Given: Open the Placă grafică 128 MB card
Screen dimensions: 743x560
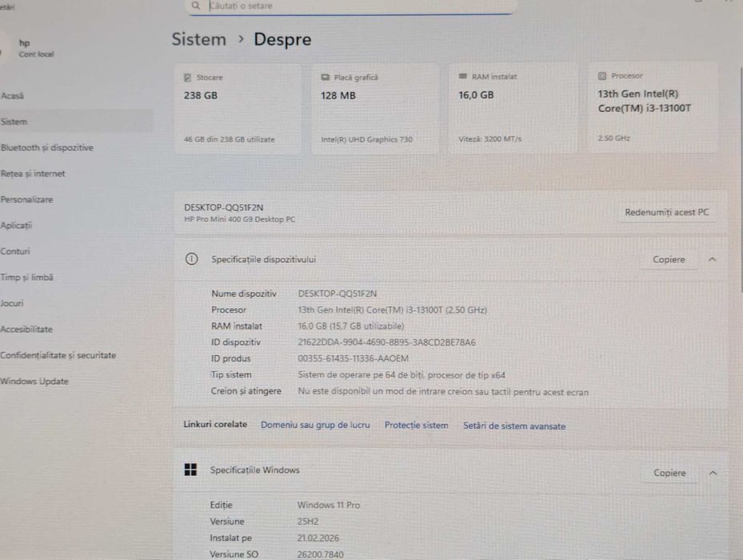Looking at the screenshot, I should pyautogui.click(x=374, y=109).
